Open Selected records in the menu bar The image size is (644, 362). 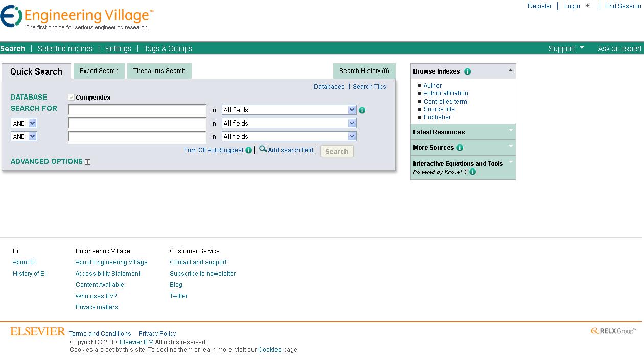tap(65, 49)
